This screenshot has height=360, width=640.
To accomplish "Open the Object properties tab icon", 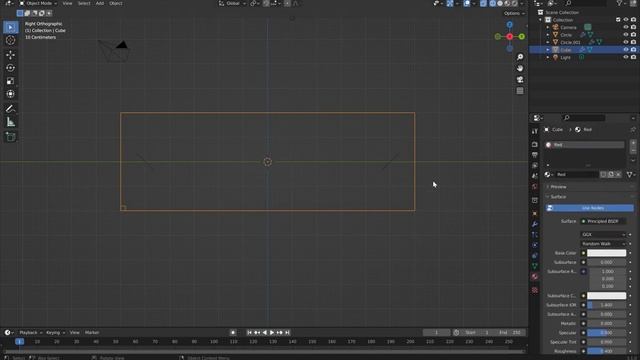I will (x=535, y=213).
